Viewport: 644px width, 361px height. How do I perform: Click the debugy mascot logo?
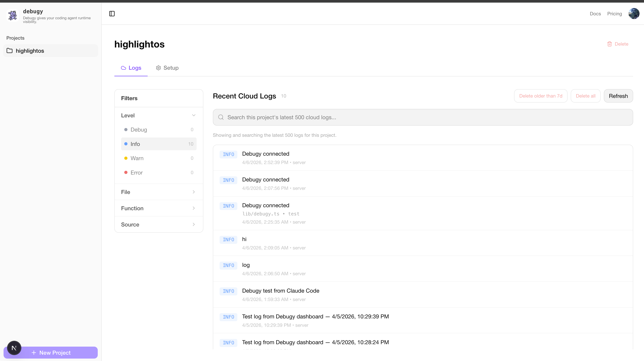(13, 16)
